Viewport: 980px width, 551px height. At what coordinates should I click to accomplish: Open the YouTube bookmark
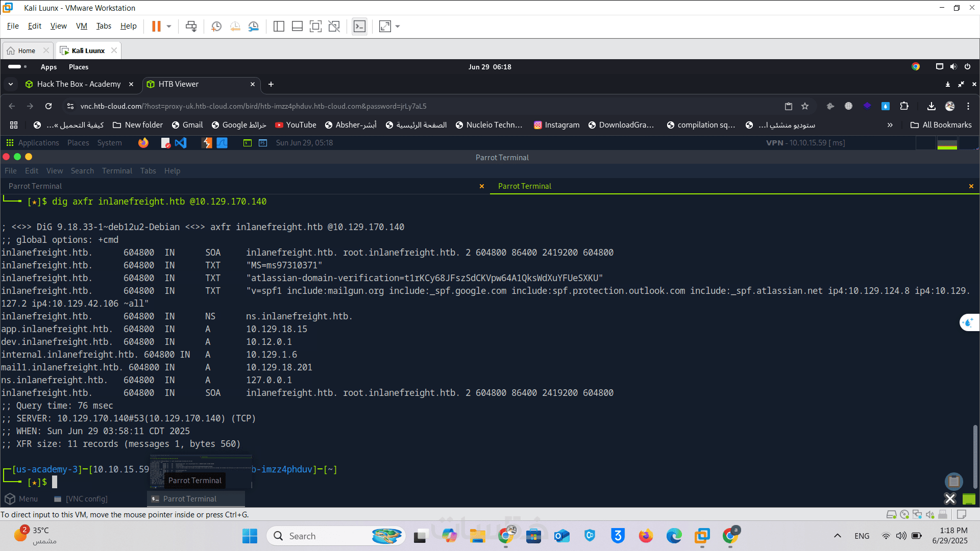296,125
